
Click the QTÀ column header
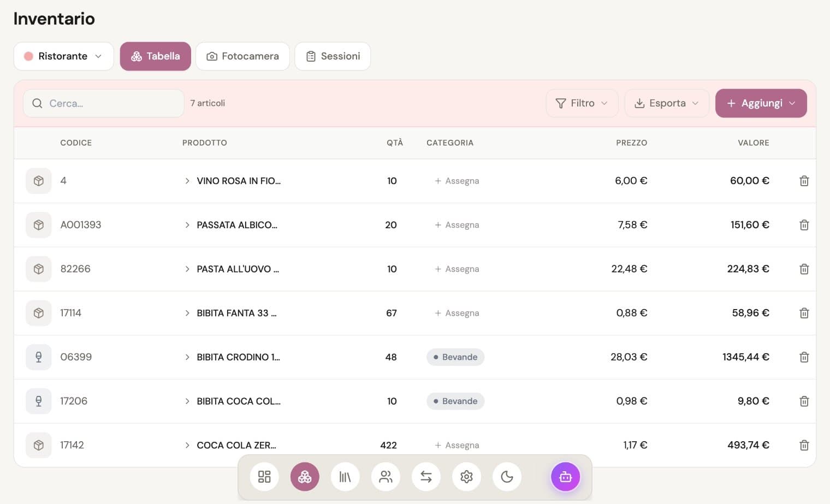pos(395,143)
